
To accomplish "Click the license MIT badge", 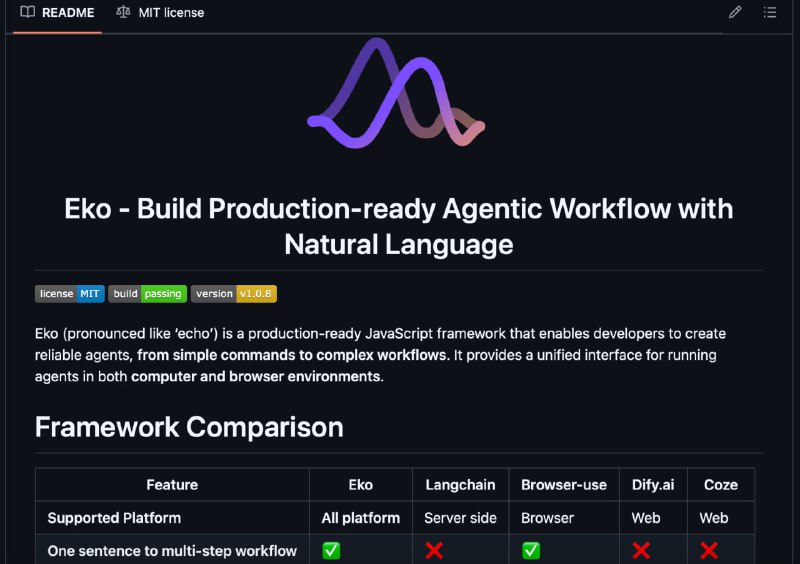I will coord(70,294).
